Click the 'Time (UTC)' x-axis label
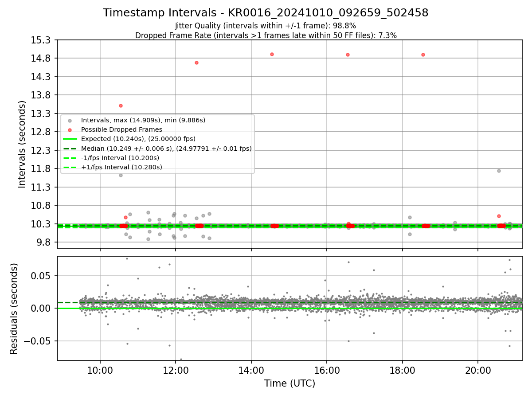Image resolution: width=532 pixels, height=399 pixels. (x=289, y=383)
